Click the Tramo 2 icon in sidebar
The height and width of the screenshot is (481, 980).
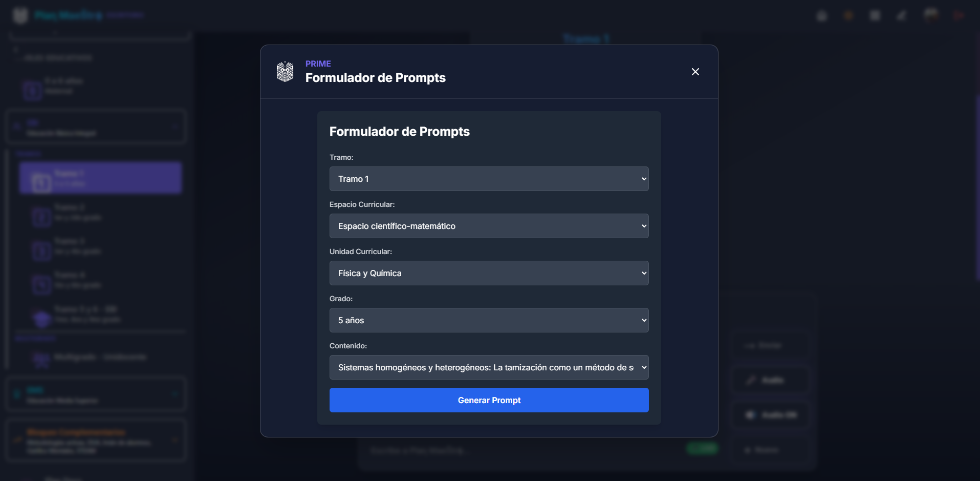[42, 217]
